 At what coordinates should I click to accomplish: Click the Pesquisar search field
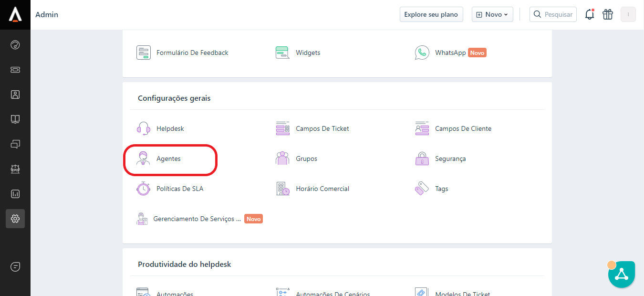[x=553, y=14]
